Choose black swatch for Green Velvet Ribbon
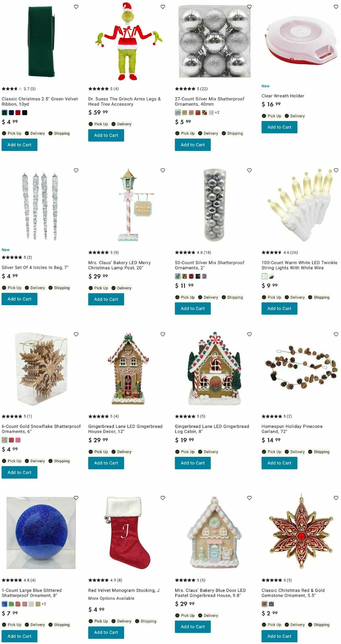Viewport: 341px width, 644px height. click(25, 113)
